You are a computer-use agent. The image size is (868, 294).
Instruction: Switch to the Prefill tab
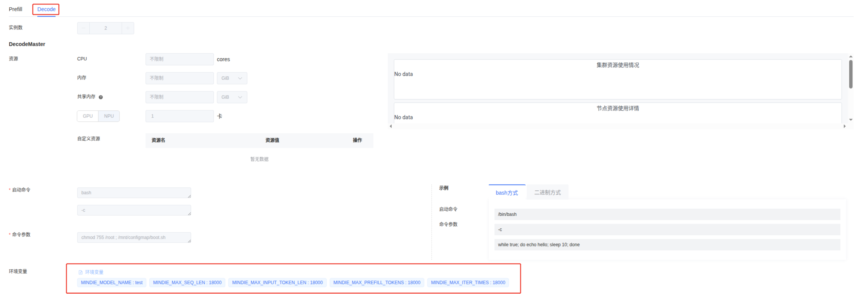[x=15, y=9]
